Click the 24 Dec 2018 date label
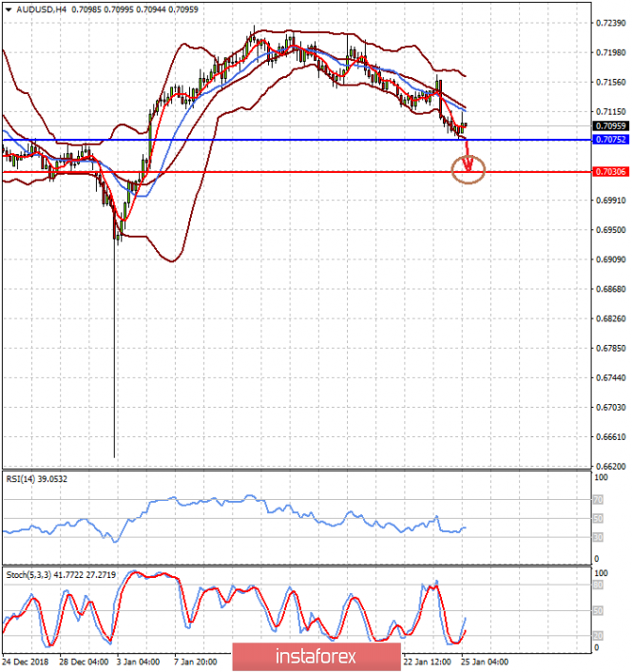 [x=26, y=660]
